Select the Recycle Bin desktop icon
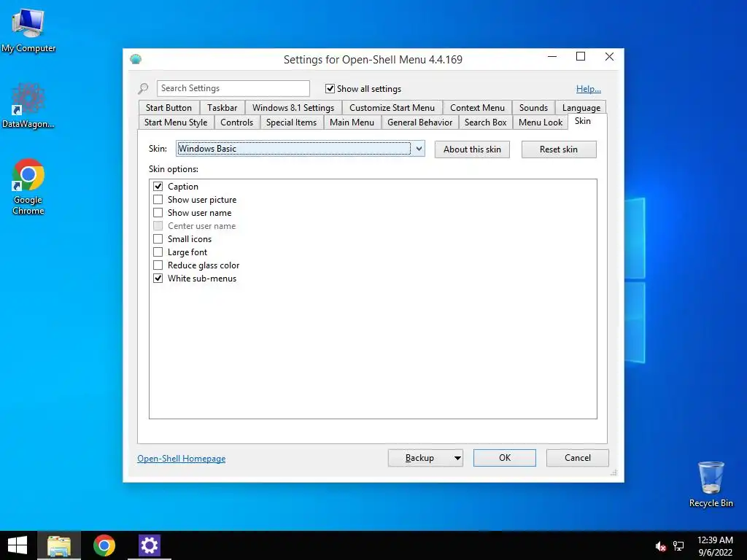Screen dimensions: 747x560 tap(711, 484)
